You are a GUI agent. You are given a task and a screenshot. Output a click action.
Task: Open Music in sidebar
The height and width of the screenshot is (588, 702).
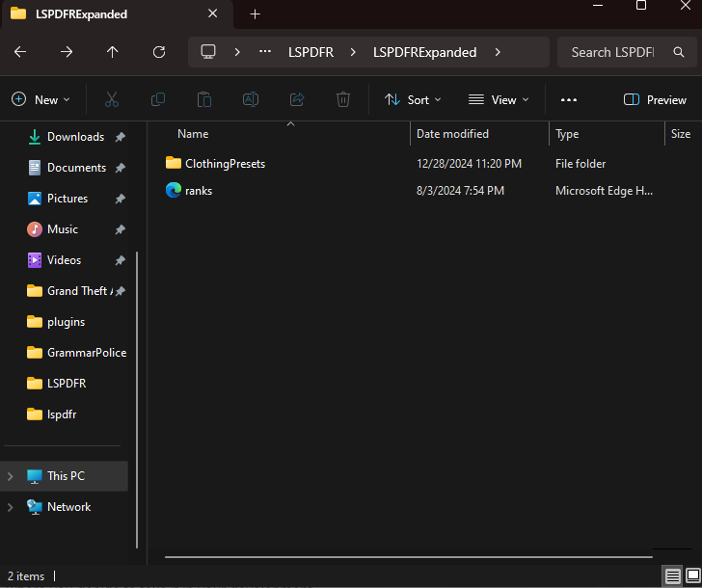pyautogui.click(x=63, y=229)
